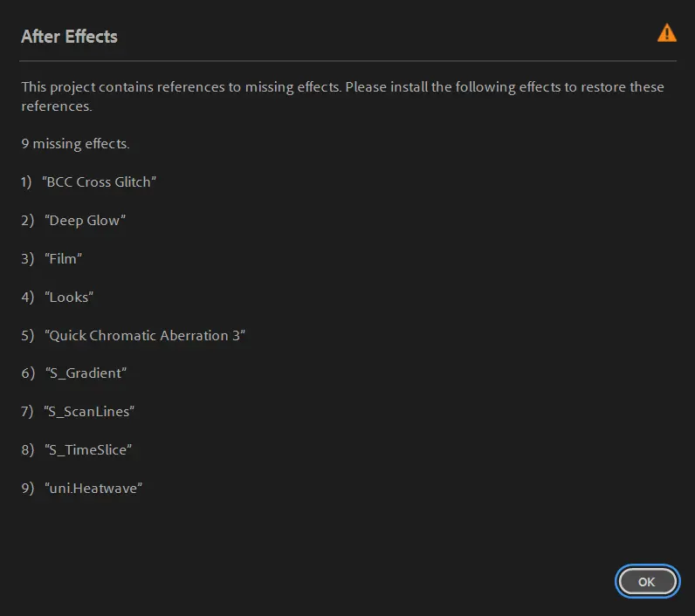Viewport: 695px width, 616px height.
Task: Click the "S_ScanLines" list item
Action: click(x=89, y=412)
